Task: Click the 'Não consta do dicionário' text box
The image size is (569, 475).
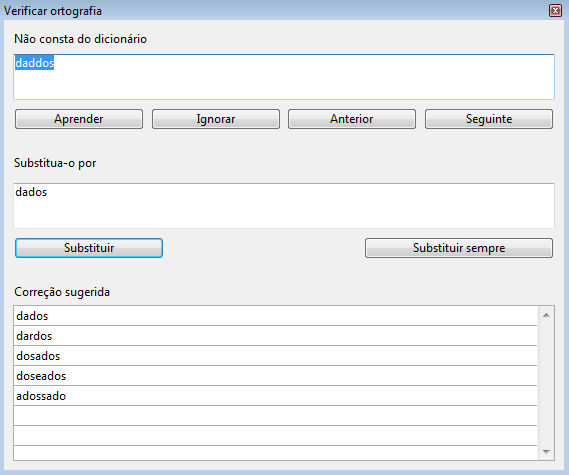Action: pyautogui.click(x=284, y=77)
